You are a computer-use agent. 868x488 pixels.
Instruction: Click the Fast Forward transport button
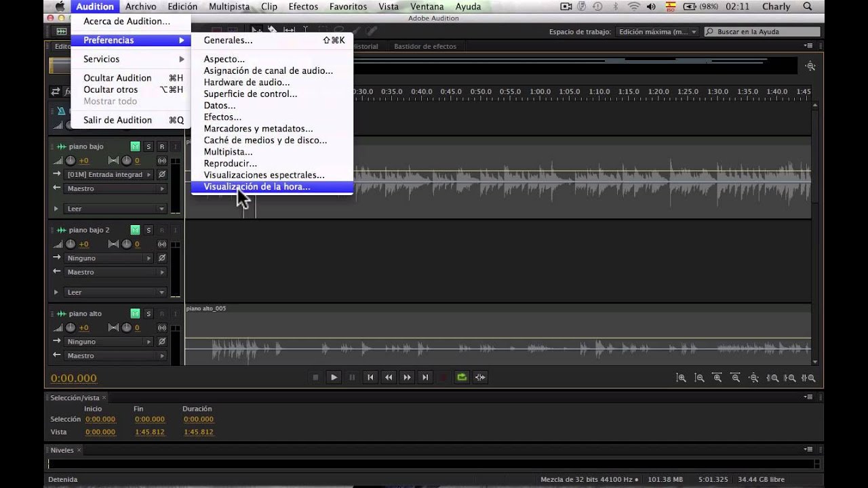tap(407, 378)
